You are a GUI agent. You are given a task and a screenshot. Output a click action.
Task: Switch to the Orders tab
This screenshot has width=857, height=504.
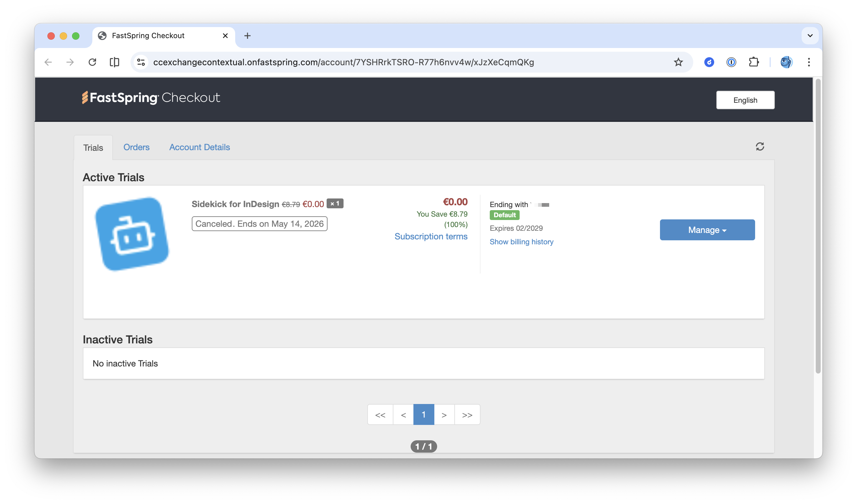point(136,147)
